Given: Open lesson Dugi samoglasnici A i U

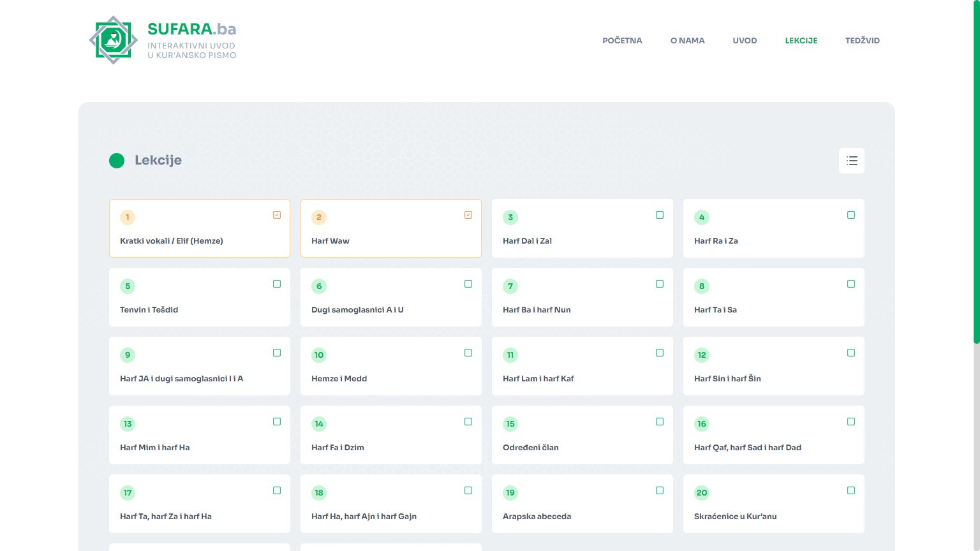Looking at the screenshot, I should tap(391, 297).
